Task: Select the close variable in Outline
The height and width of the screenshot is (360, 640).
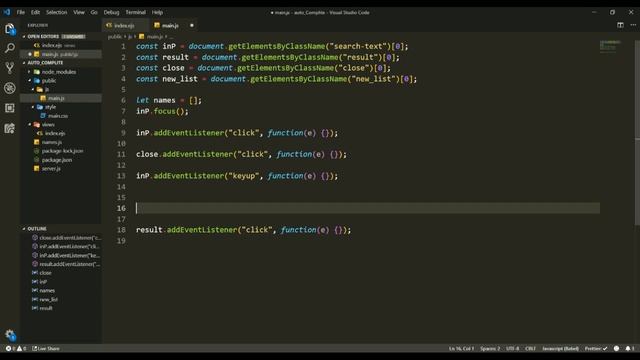Action: coord(45,273)
